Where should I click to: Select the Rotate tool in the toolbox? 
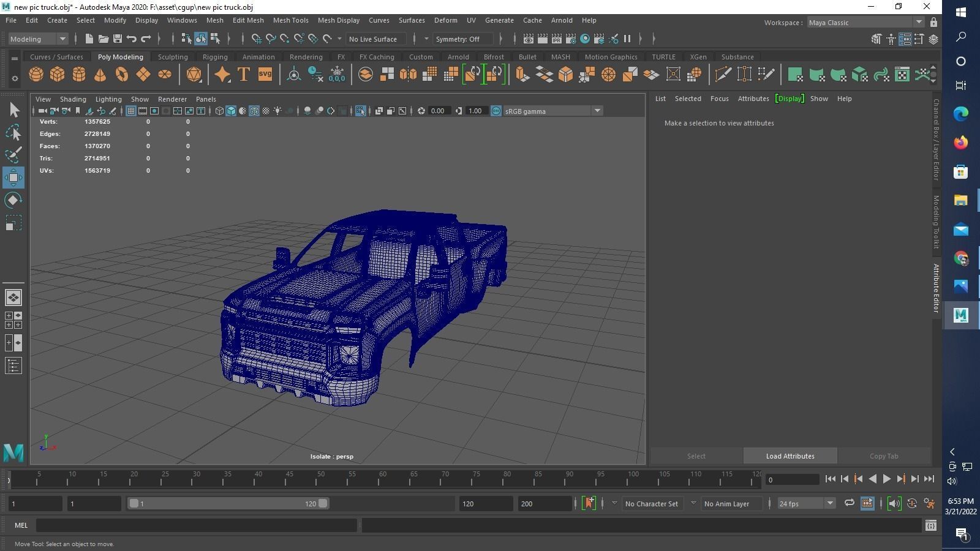pyautogui.click(x=13, y=200)
